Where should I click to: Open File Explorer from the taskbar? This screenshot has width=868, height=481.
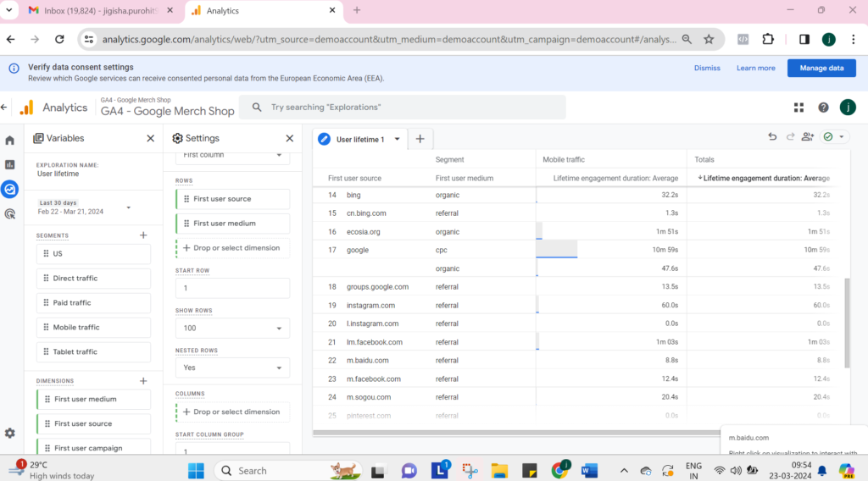(499, 471)
